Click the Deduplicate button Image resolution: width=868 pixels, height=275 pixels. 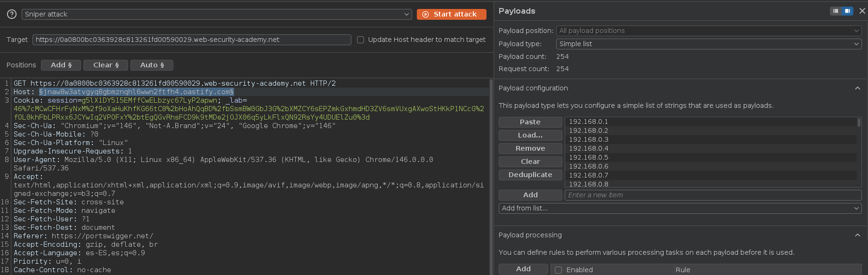tap(530, 175)
